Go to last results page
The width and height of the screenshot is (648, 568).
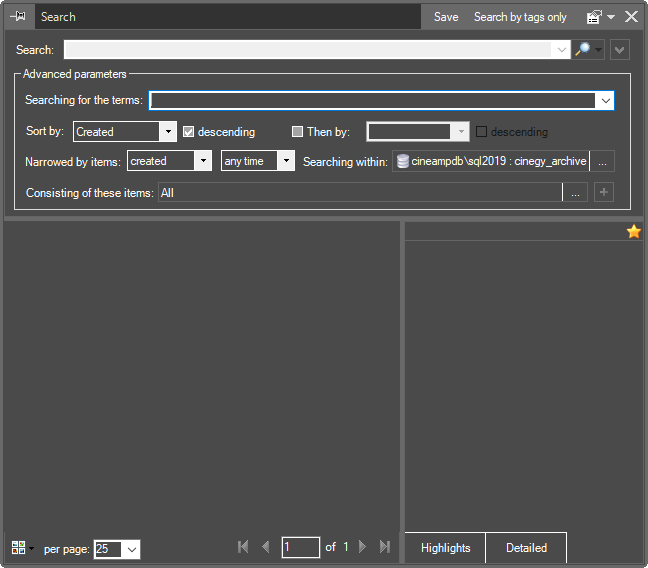[x=385, y=547]
